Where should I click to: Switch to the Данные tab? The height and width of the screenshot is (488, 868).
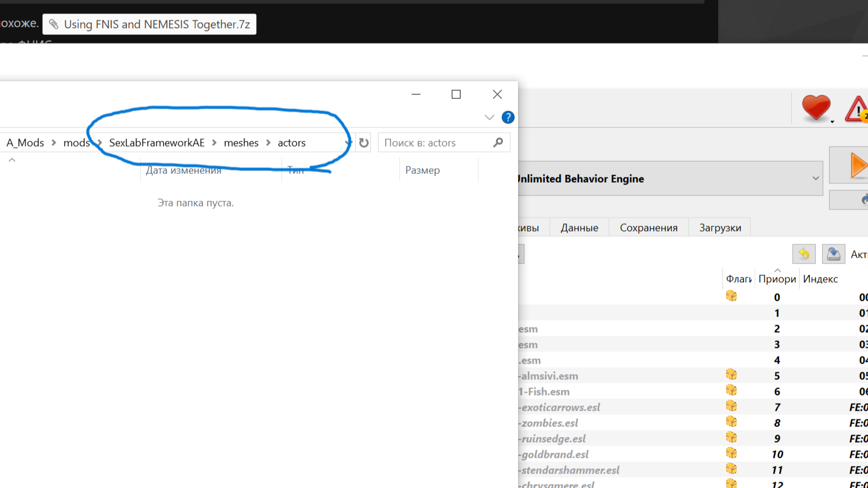[x=579, y=227]
